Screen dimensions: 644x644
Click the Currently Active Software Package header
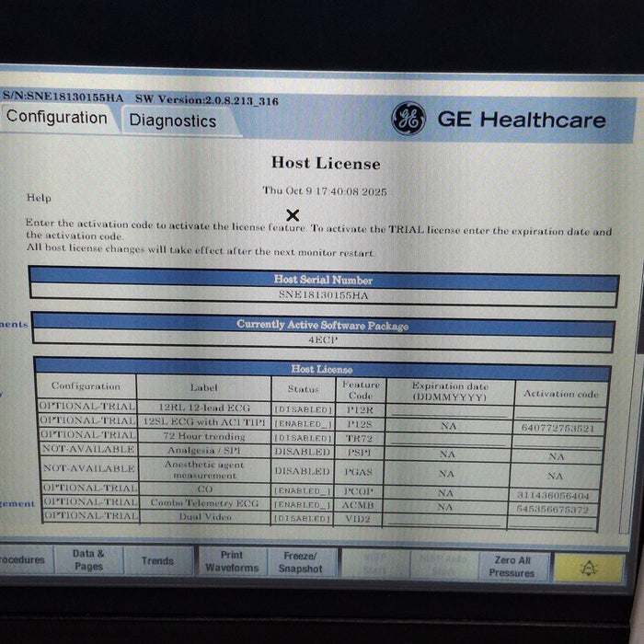322,325
